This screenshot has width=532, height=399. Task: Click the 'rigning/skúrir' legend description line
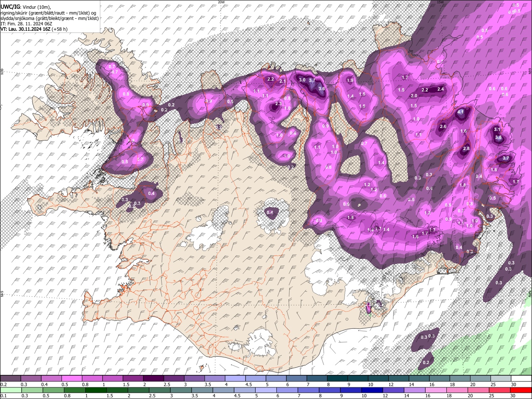[49, 13]
